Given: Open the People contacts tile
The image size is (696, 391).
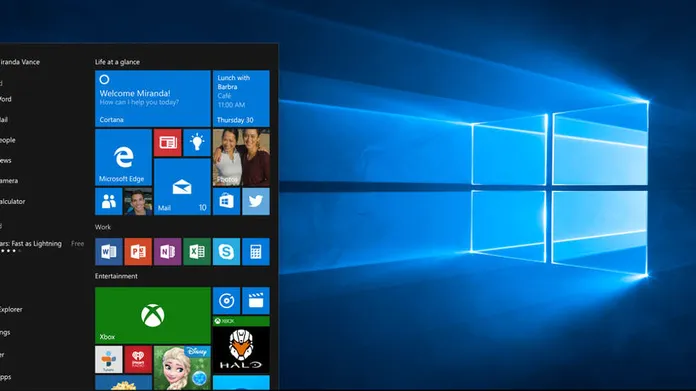Looking at the screenshot, I should coord(109,201).
